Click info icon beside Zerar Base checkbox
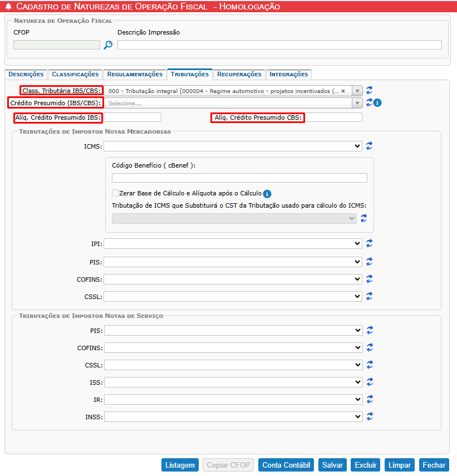457x476 pixels. 267,194
